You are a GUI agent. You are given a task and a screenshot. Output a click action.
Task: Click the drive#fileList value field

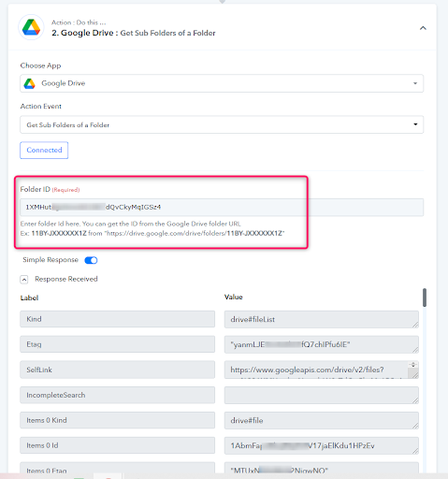(321, 319)
